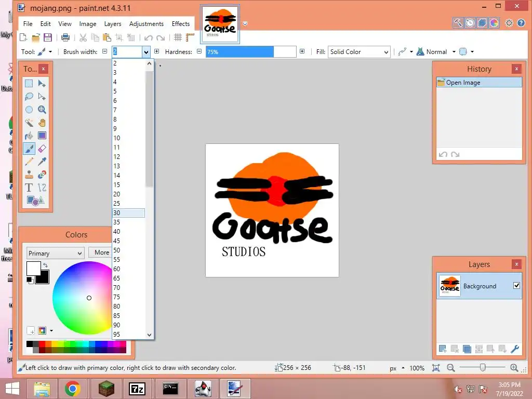Select the Color Picker eyedropper tool
532x399 pixels.
pyautogui.click(x=42, y=162)
